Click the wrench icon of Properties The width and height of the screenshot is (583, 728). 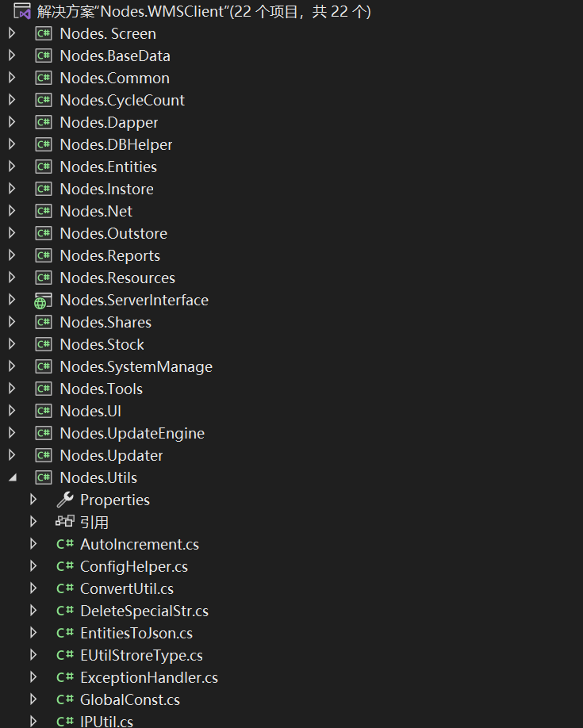(x=65, y=500)
